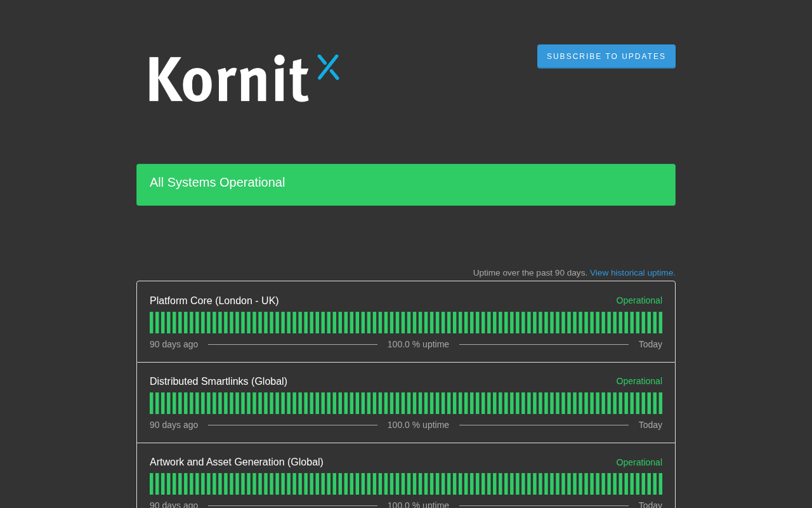Click the oldest day bar in Distributed Smartlinks chart
The image size is (812, 508).
(152, 403)
